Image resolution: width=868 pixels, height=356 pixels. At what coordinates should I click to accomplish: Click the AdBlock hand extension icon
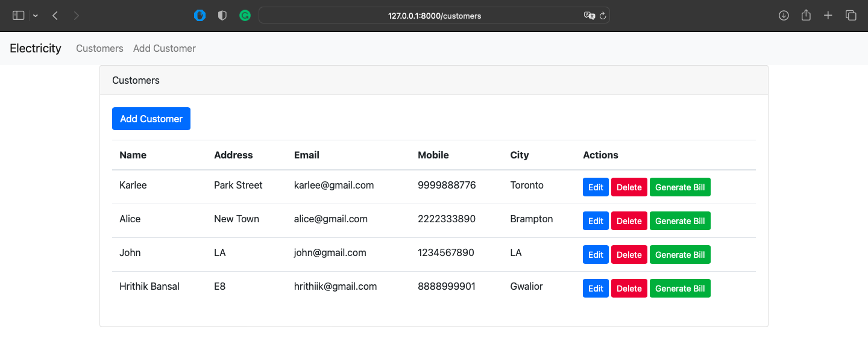coord(200,15)
